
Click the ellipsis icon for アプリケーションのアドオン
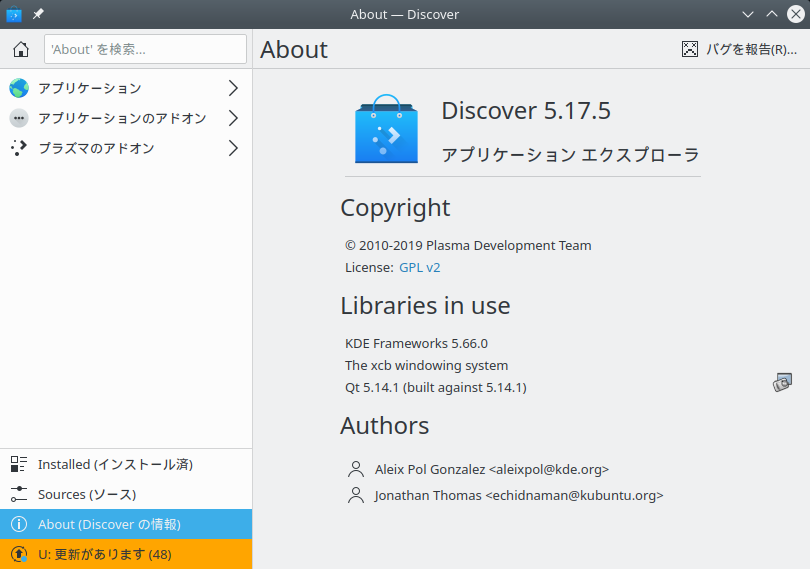click(x=19, y=118)
